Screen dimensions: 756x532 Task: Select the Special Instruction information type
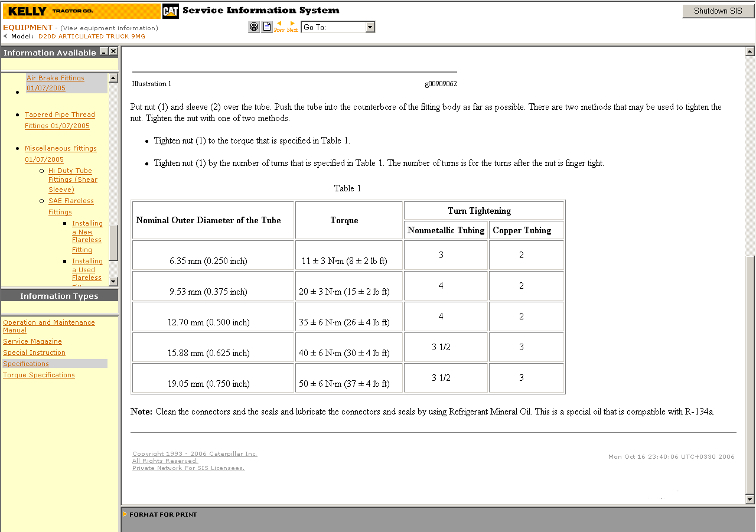(34, 353)
